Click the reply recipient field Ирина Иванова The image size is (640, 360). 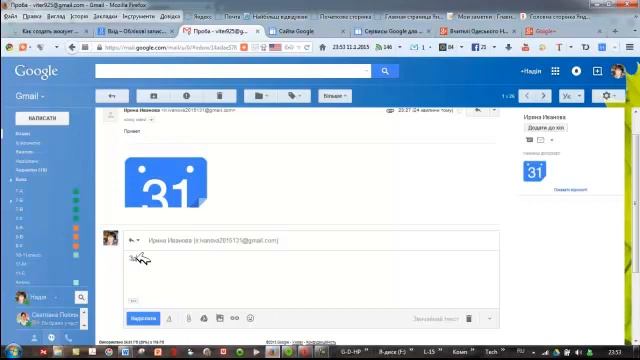pyautogui.click(x=213, y=241)
